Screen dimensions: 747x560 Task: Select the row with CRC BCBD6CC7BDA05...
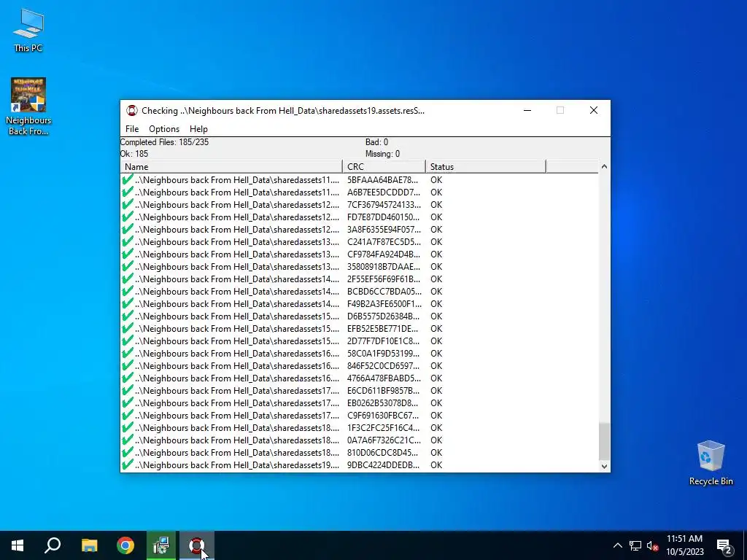click(x=359, y=292)
